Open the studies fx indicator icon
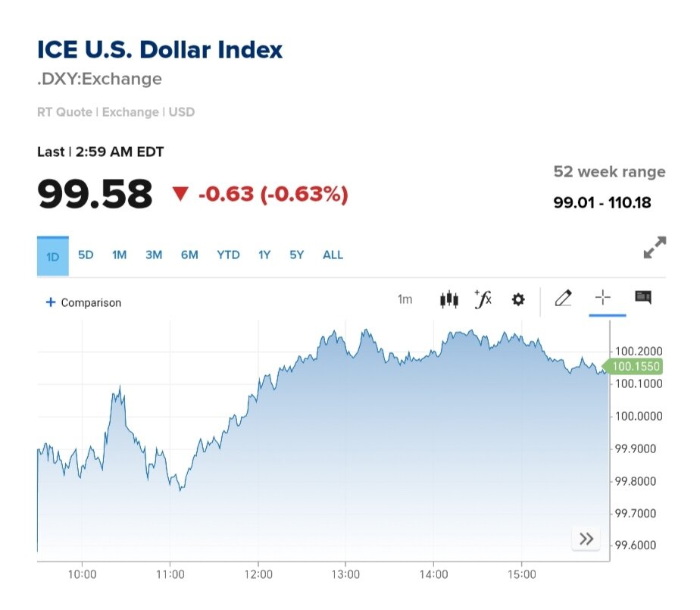The image size is (700, 610). [x=483, y=299]
